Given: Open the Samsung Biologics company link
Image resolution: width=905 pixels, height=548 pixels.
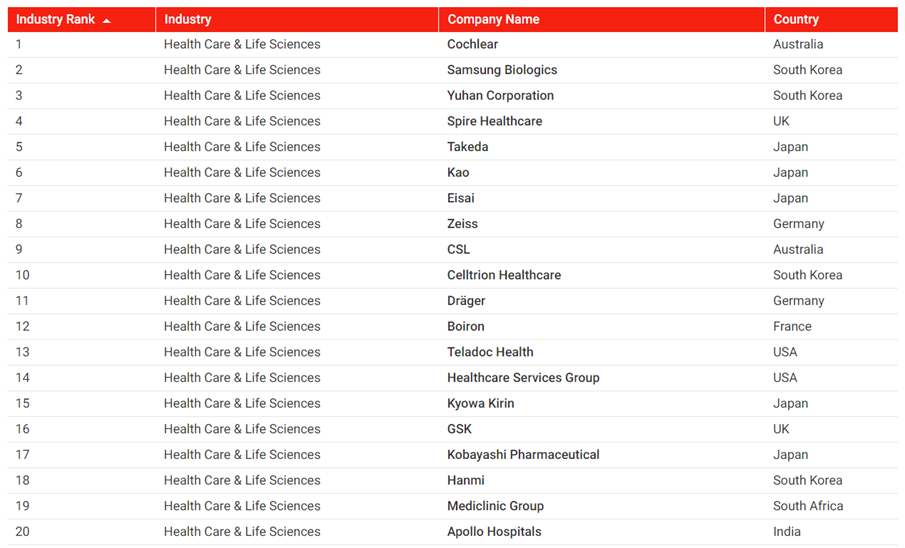Looking at the screenshot, I should pos(502,70).
